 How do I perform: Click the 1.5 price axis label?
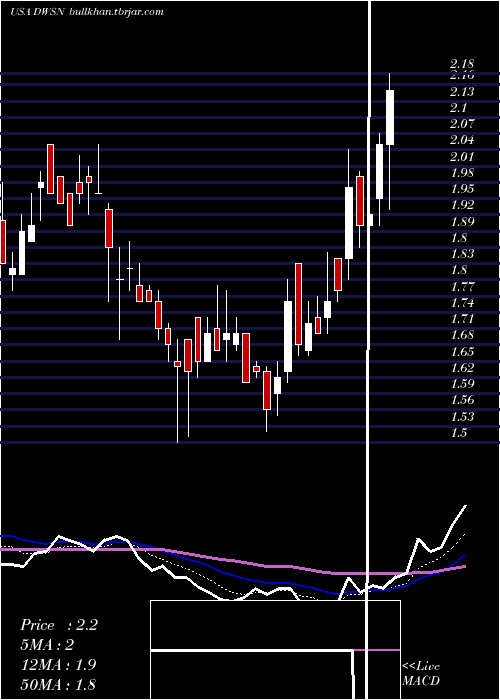(x=458, y=433)
